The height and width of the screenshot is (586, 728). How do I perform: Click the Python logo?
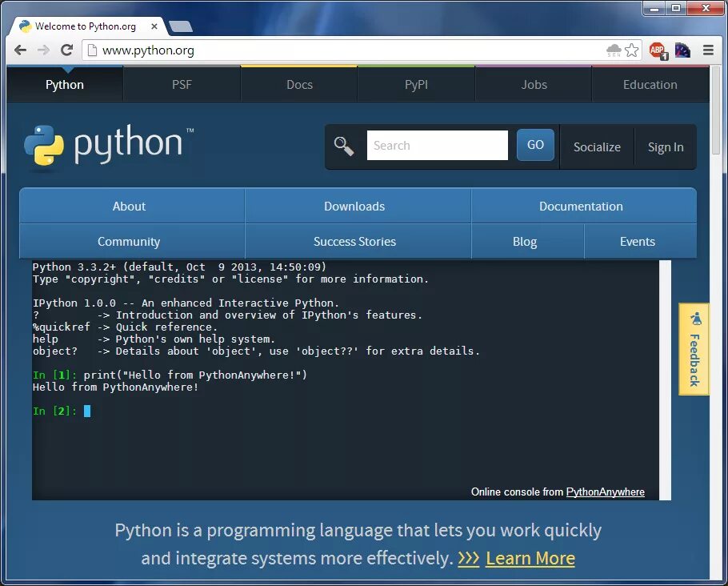(x=109, y=146)
